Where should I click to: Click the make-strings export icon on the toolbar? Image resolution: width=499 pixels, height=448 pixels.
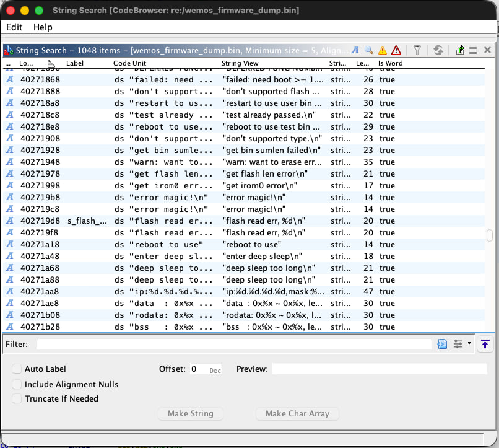[x=461, y=50]
